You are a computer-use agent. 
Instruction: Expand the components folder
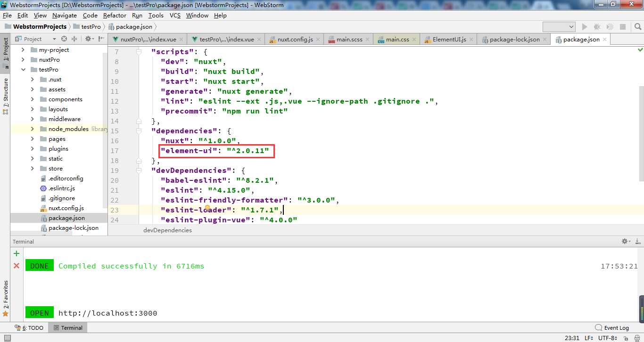(32, 99)
